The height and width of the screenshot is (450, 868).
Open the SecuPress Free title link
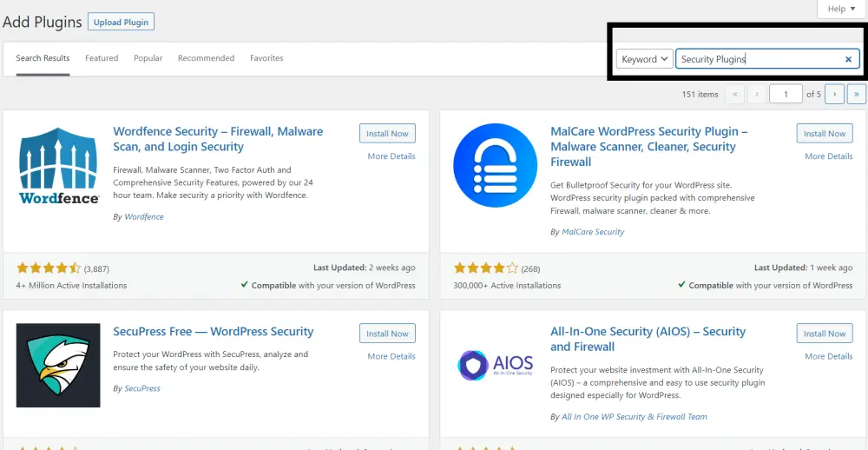tap(214, 331)
